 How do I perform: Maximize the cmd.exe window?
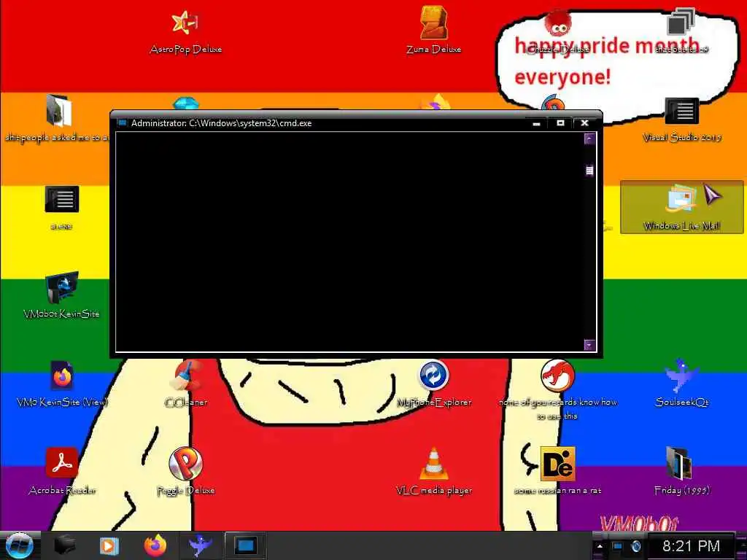coord(561,122)
